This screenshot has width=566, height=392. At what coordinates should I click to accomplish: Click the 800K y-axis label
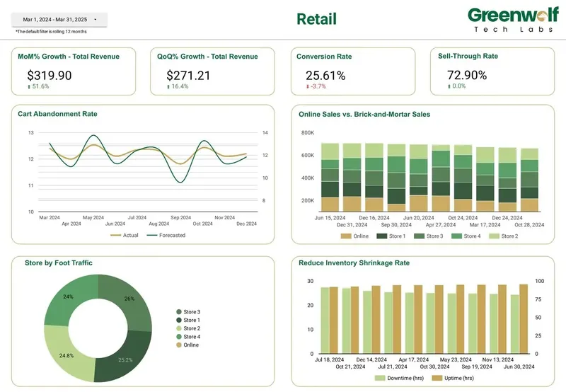(x=308, y=133)
